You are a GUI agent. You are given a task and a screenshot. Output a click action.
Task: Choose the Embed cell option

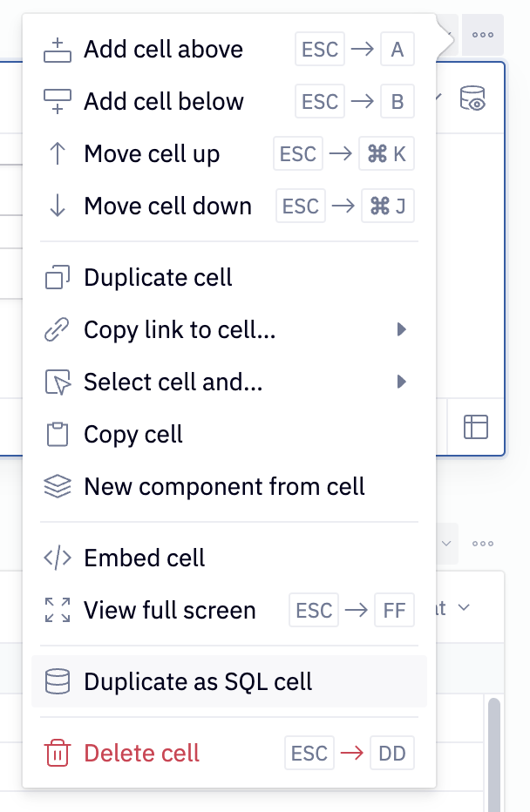point(144,558)
